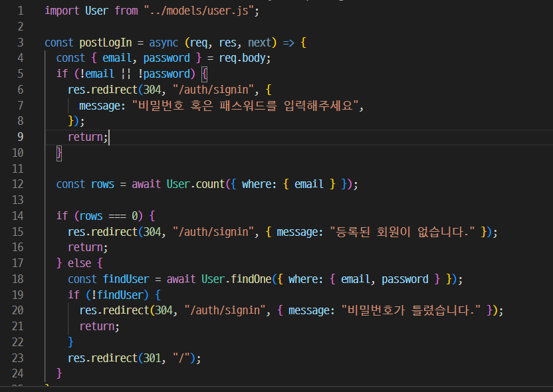
Task: Click the highlighted closing brace on line 10
Action: click(59, 153)
